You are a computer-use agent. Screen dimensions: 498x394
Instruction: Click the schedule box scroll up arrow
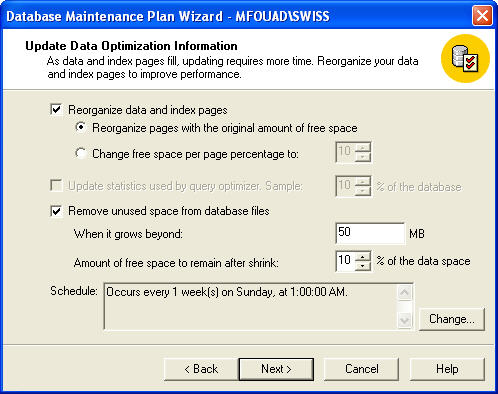pos(405,293)
